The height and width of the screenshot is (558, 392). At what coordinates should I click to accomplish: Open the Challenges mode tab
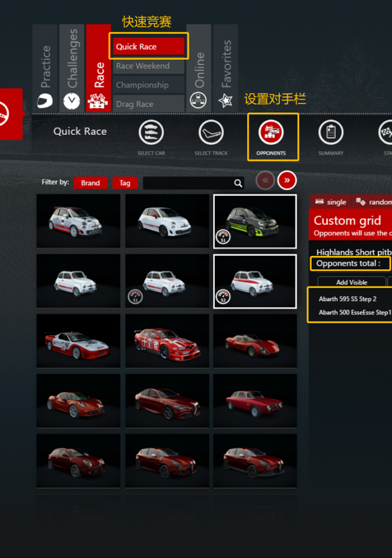click(x=72, y=67)
